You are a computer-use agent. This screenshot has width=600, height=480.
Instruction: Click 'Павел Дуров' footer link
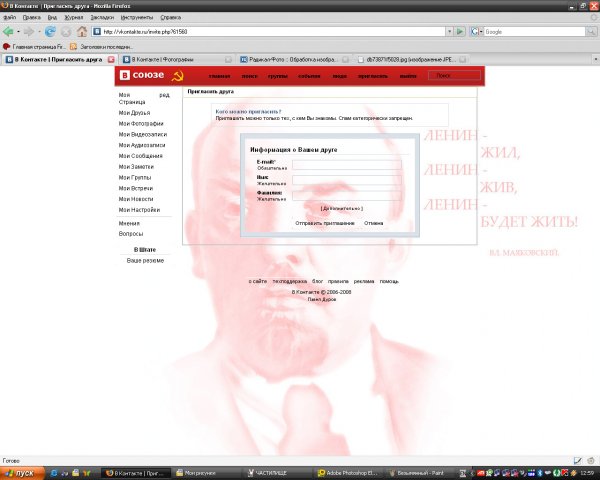pos(322,300)
